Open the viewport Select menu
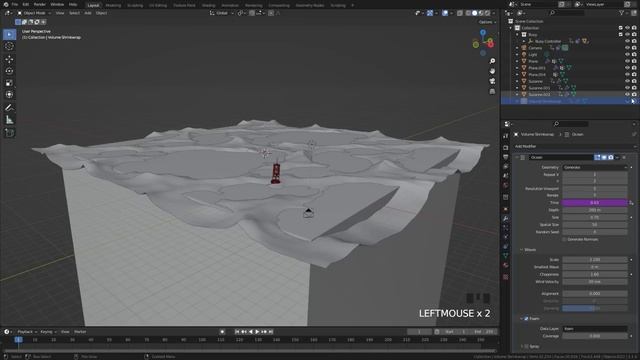Image resolution: width=640 pixels, height=360 pixels. (74, 13)
